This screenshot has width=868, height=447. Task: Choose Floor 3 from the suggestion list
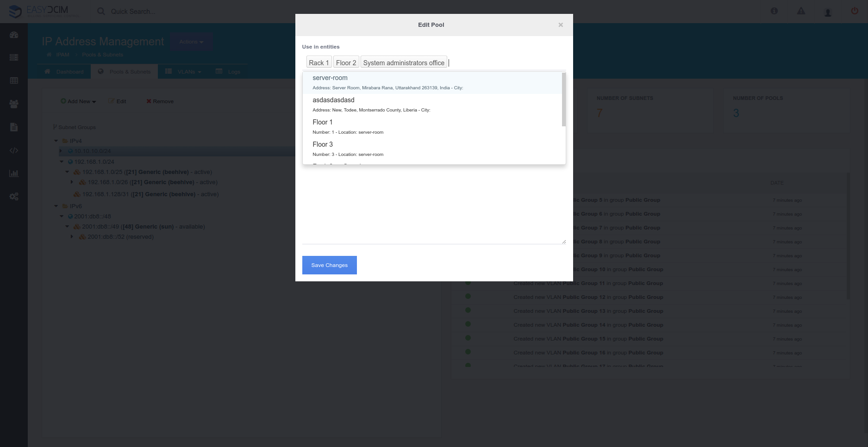click(432, 149)
